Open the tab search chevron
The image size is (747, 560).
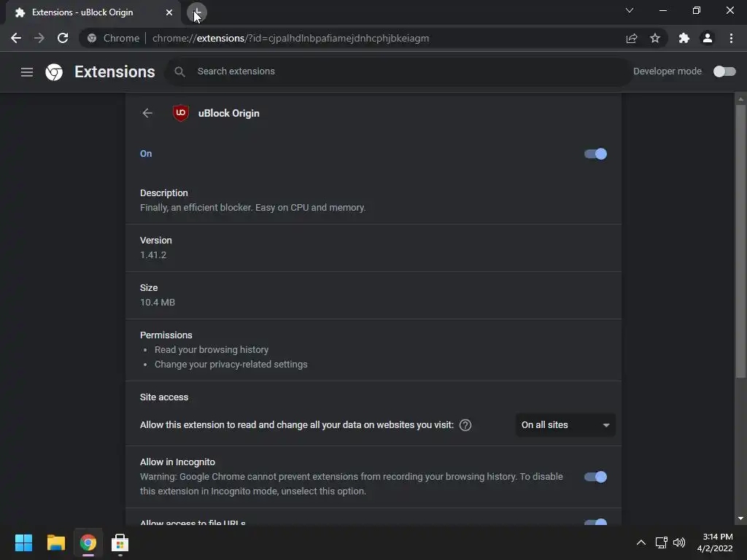click(630, 10)
